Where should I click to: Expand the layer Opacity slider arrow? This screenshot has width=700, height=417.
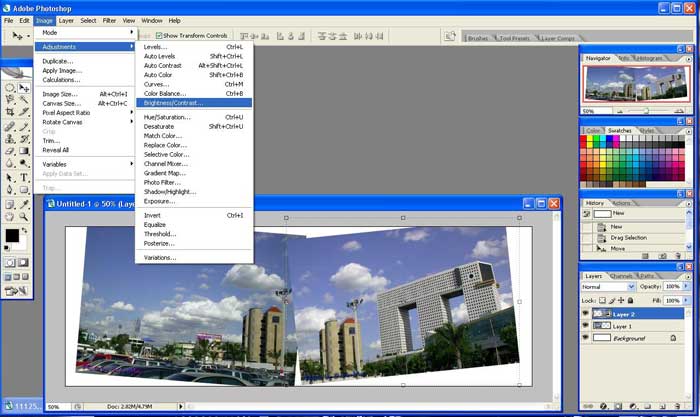coord(684,286)
